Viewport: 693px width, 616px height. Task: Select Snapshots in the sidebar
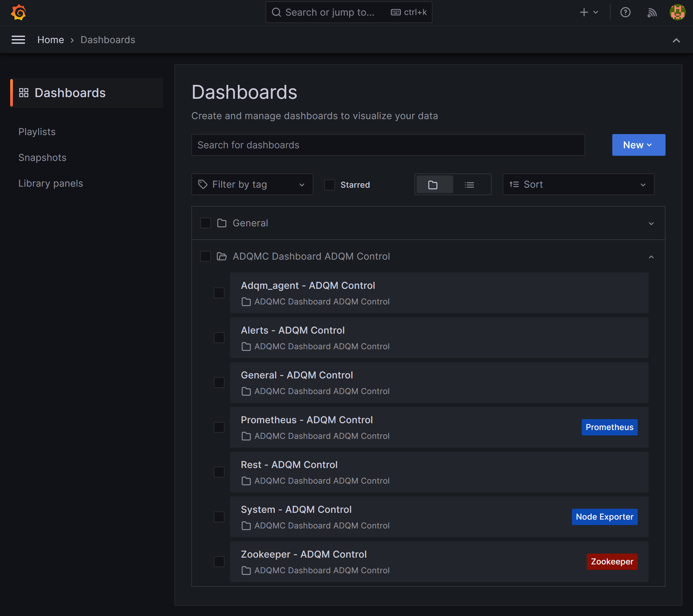[x=42, y=157]
